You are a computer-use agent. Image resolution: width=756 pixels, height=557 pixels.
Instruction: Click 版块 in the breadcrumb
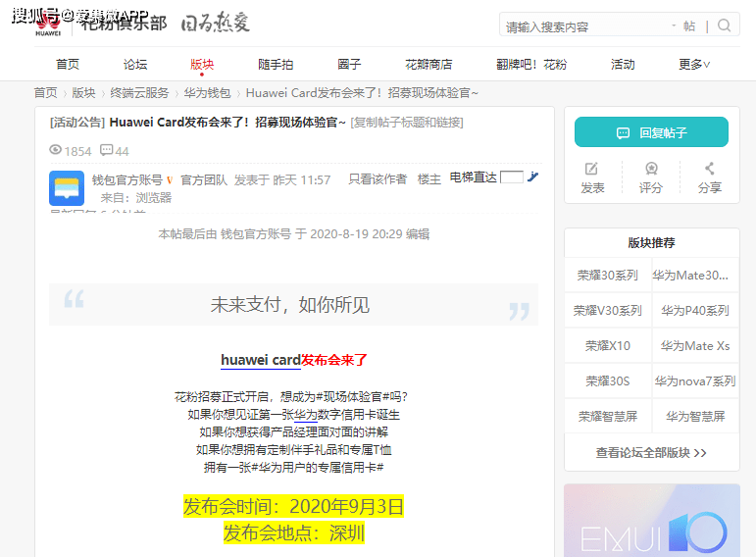(83, 92)
